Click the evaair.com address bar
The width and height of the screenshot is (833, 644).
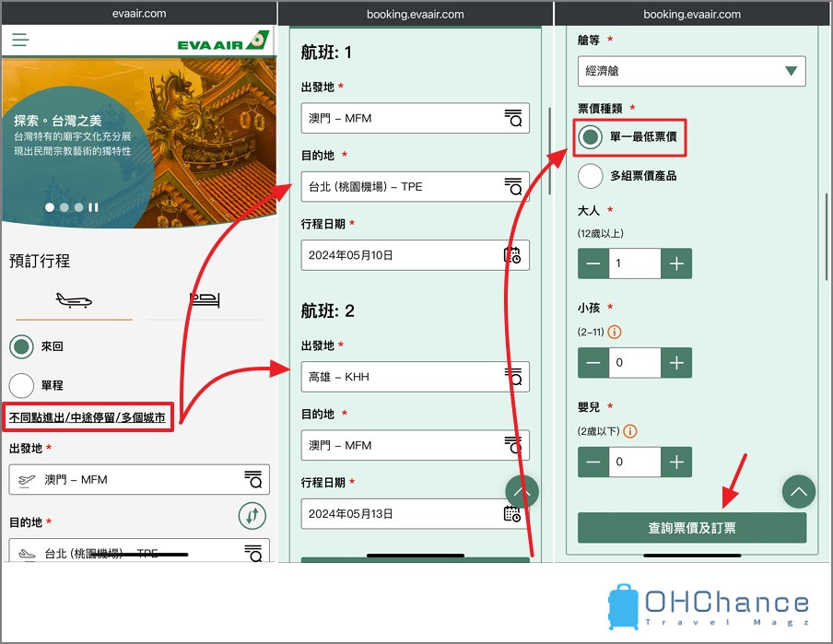139,13
